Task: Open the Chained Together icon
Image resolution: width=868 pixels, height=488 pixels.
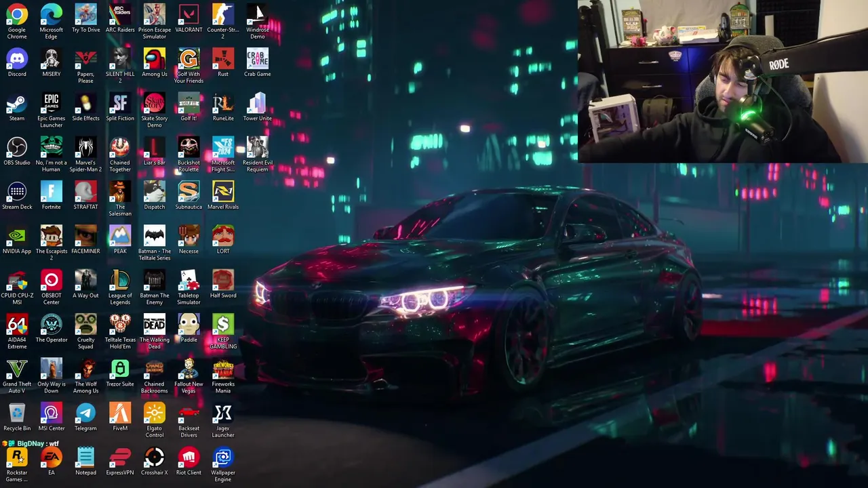Action: tap(120, 154)
